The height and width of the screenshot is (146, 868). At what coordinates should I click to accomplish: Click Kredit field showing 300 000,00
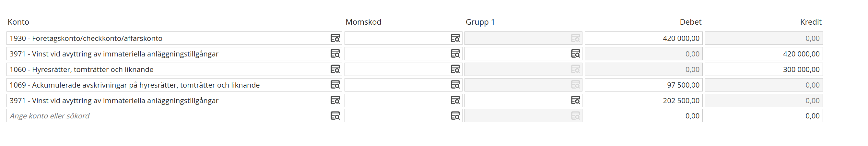click(763, 69)
